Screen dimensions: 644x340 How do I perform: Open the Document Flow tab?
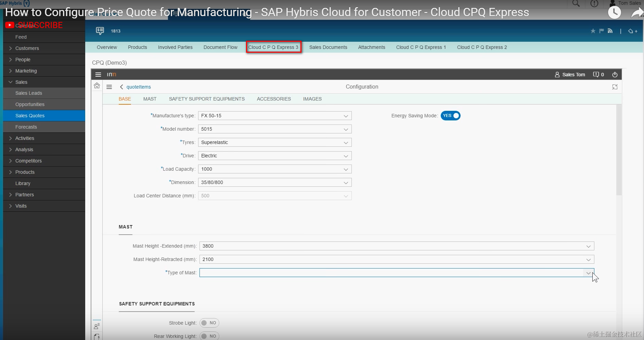(220, 47)
